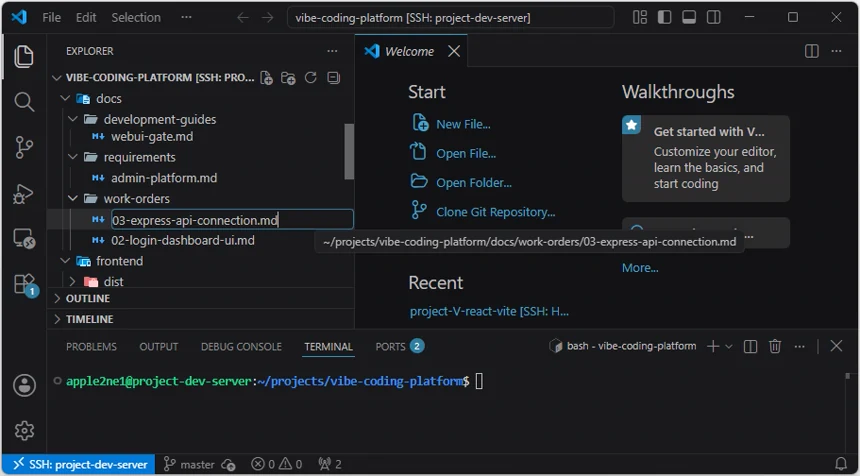Image resolution: width=860 pixels, height=476 pixels.
Task: Toggle the Secondary Side Bar
Action: [714, 18]
